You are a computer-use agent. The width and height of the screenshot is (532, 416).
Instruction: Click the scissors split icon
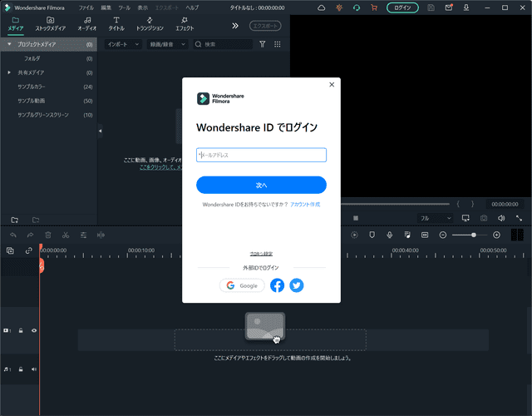66,235
